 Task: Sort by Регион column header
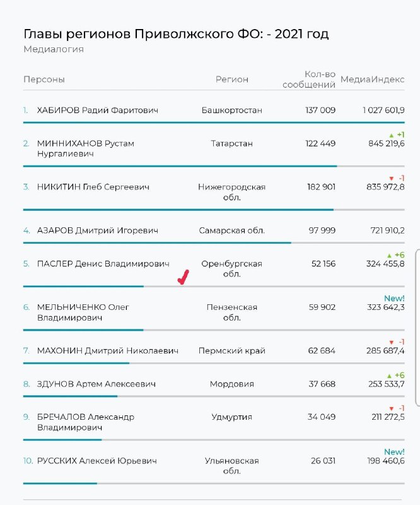coord(231,80)
